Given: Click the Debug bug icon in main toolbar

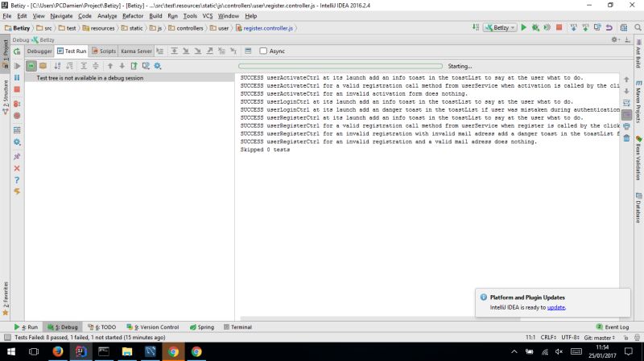Looking at the screenshot, I should click(535, 27).
